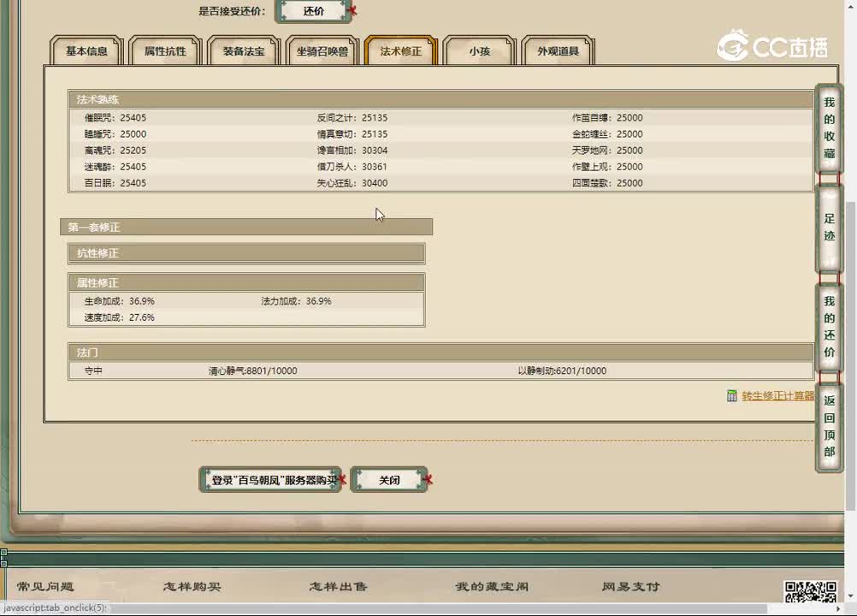Image resolution: width=857 pixels, height=616 pixels.
Task: Switch to the 小孩 tab
Action: point(480,51)
